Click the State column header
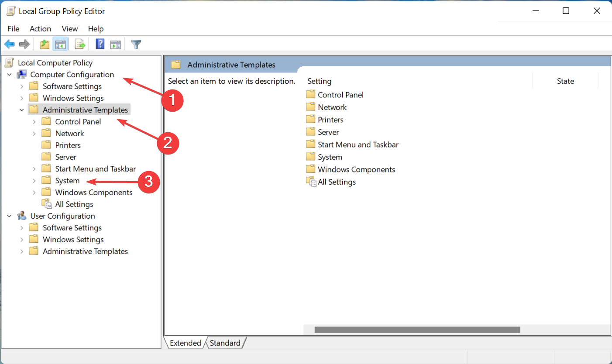 point(565,81)
